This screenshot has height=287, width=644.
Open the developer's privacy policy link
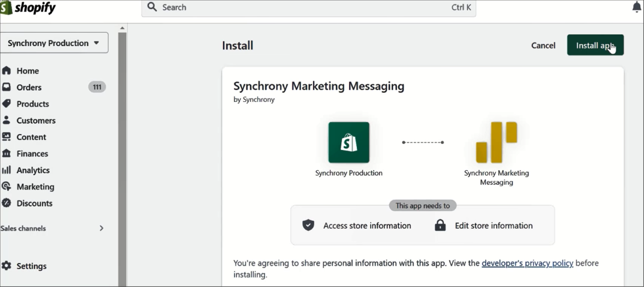click(x=527, y=263)
